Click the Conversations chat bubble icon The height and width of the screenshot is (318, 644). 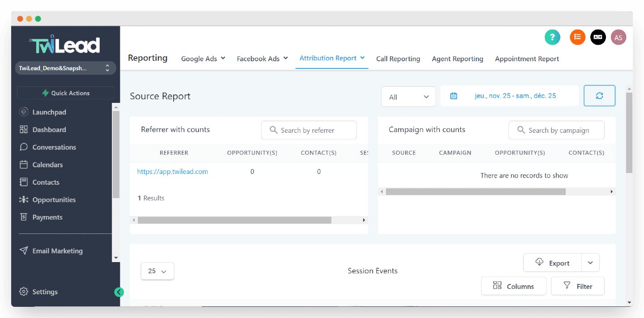tap(24, 147)
